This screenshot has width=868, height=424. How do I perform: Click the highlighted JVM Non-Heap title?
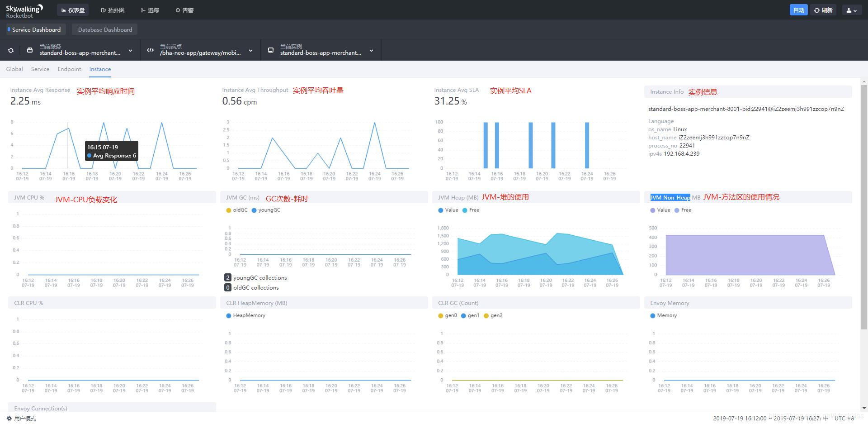click(670, 197)
